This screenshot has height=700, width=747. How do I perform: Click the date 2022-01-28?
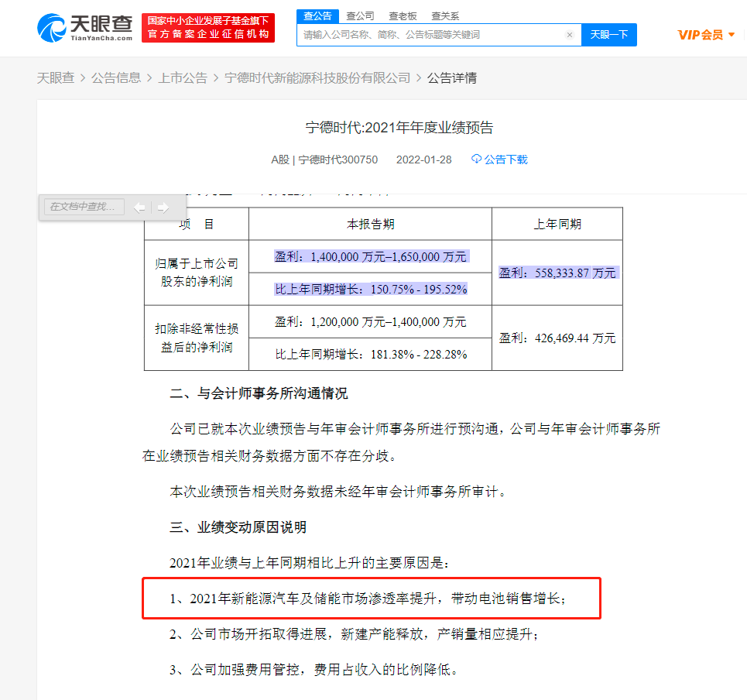point(424,160)
